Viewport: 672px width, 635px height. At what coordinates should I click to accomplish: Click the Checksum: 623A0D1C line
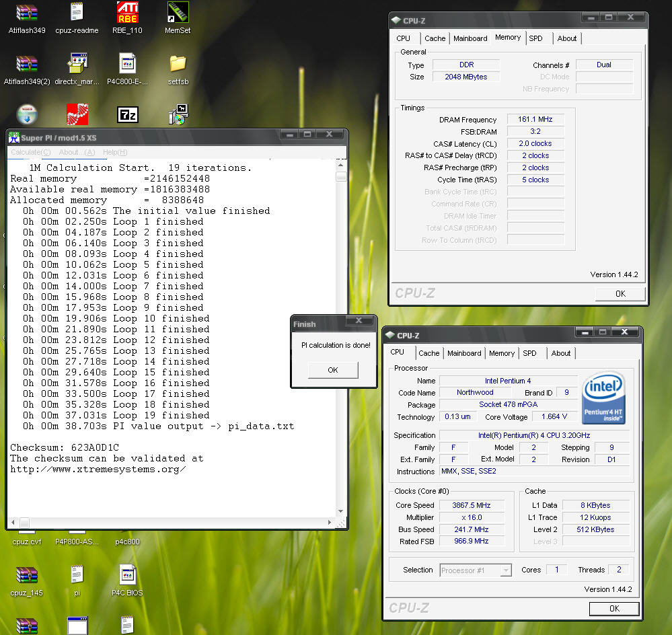point(65,447)
